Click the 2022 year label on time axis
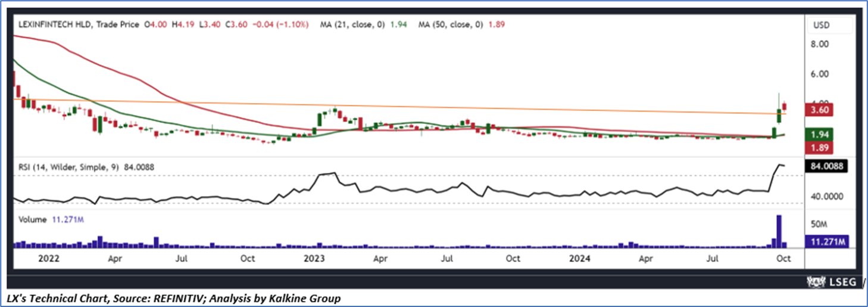 point(48,259)
